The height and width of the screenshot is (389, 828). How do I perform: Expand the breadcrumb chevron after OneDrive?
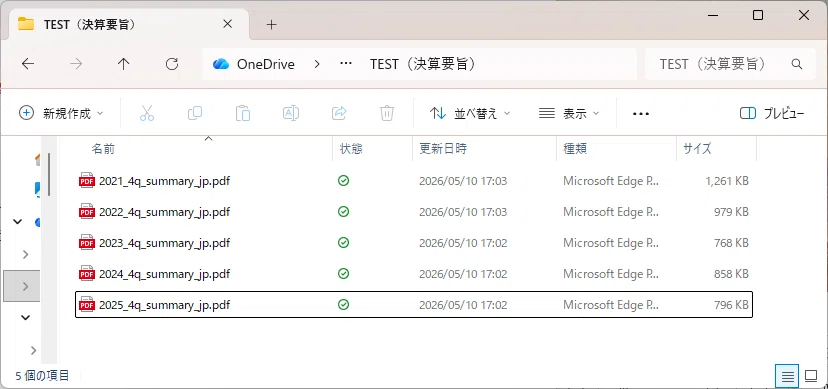click(317, 64)
